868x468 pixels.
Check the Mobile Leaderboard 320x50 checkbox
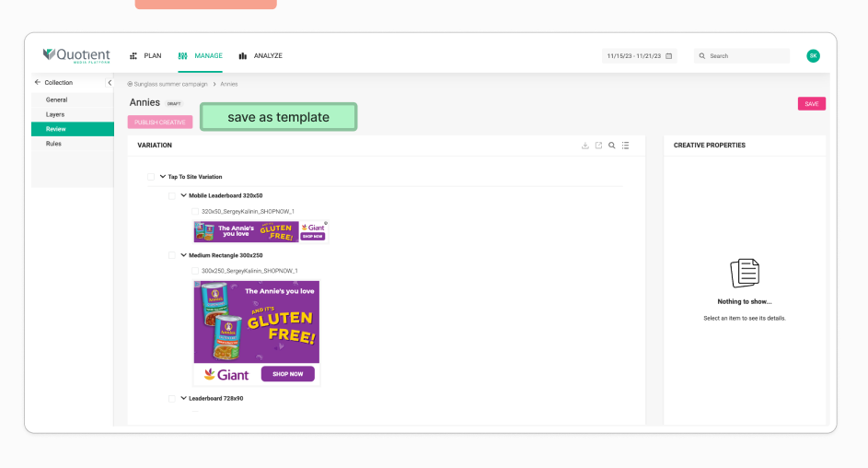[172, 195]
